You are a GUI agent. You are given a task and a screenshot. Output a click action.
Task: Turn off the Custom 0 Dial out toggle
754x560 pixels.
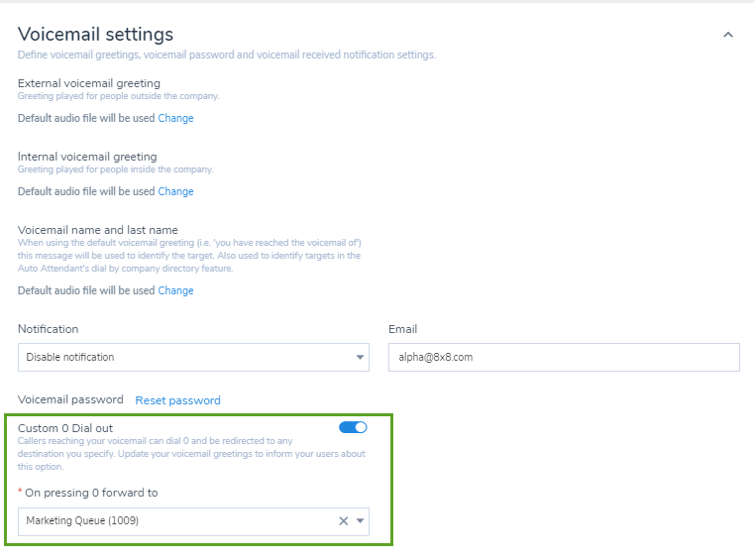click(x=353, y=427)
